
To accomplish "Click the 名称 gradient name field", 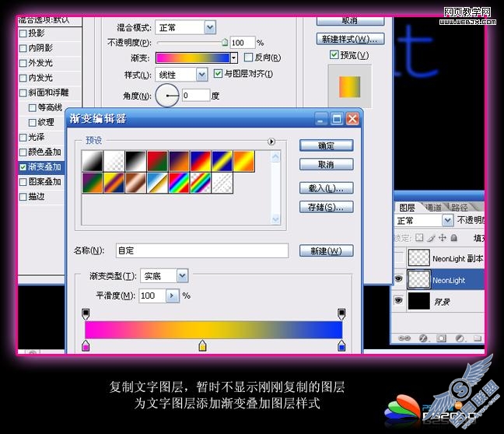I will point(202,250).
